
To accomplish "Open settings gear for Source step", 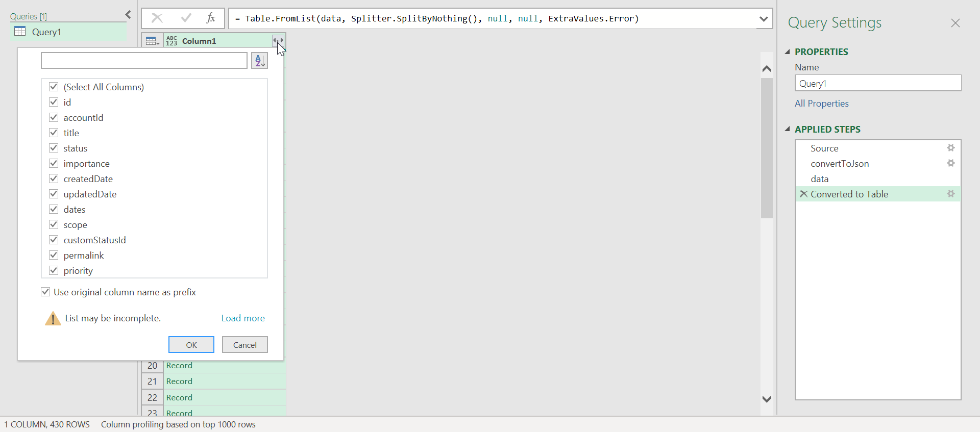I will (951, 148).
